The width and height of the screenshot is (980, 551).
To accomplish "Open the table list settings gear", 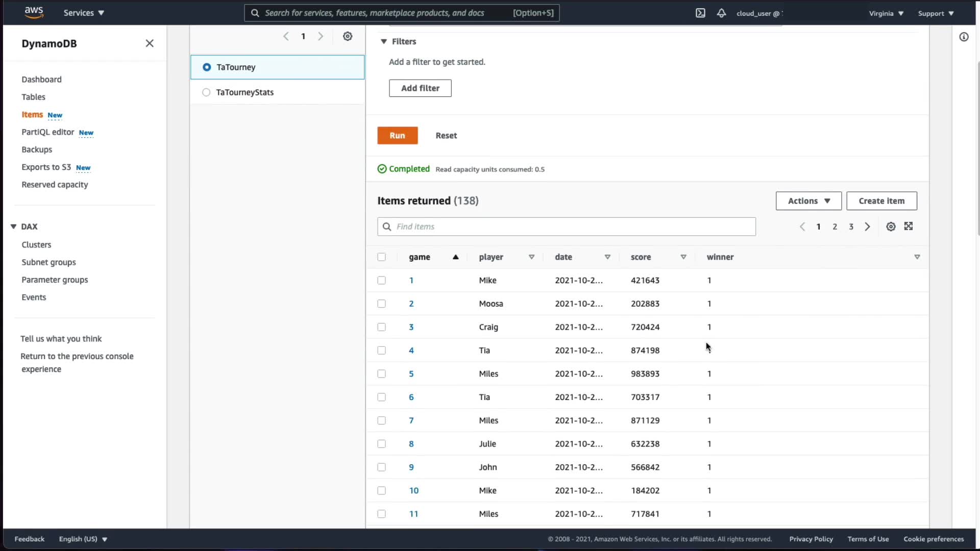I will [348, 36].
